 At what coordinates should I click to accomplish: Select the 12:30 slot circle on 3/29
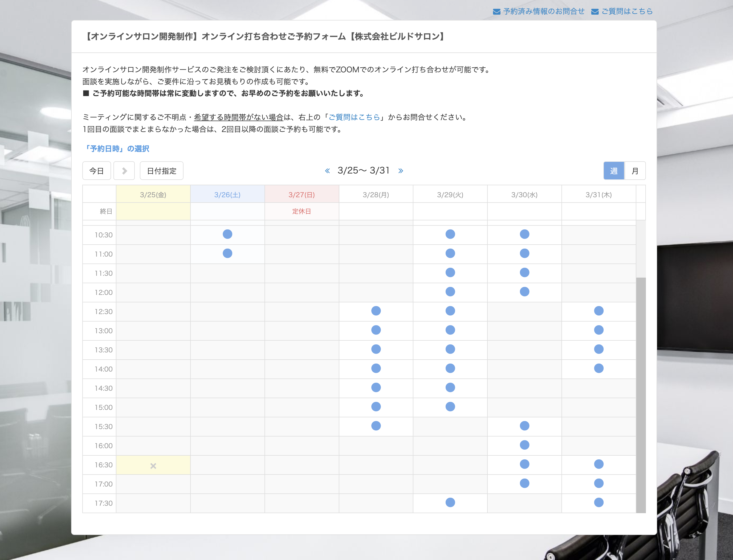[x=450, y=311]
